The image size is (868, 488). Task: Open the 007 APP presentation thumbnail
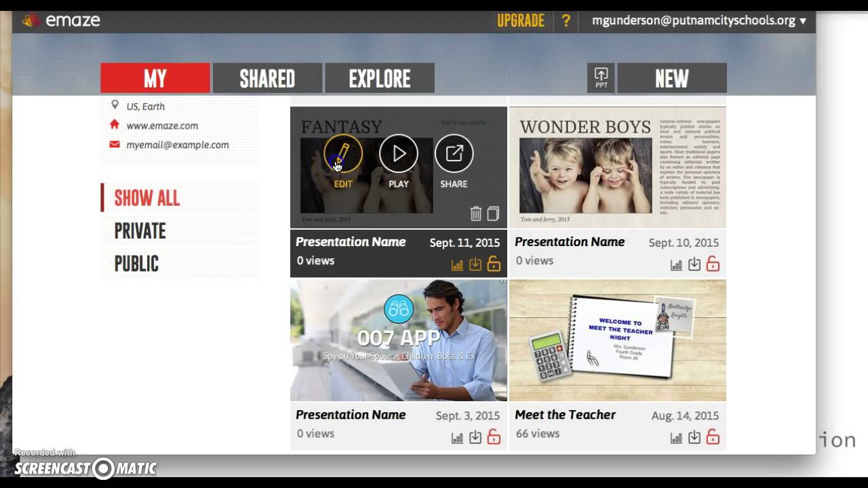tap(399, 340)
